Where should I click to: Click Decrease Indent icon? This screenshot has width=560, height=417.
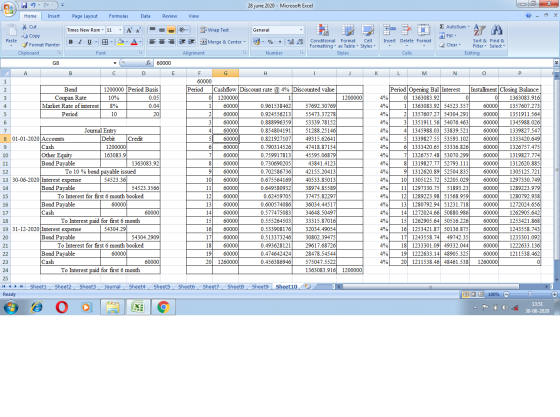(x=182, y=42)
